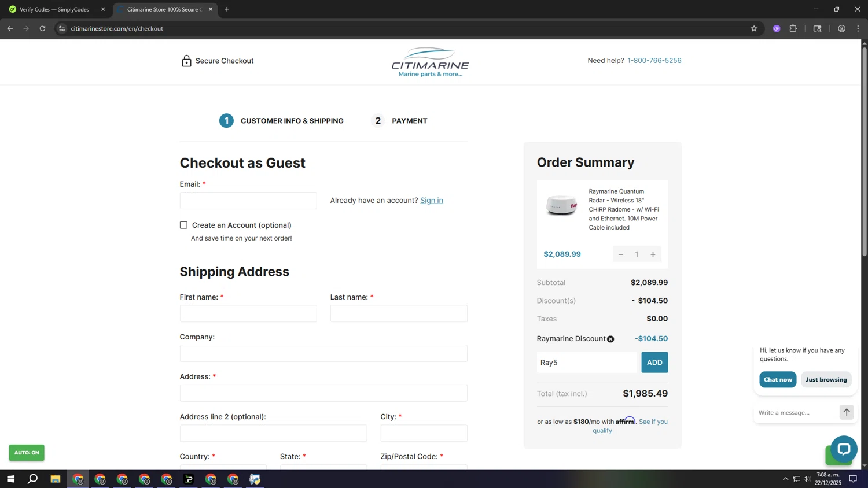Click the Citimarine logo
Viewport: 868px width, 488px height.
[430, 62]
